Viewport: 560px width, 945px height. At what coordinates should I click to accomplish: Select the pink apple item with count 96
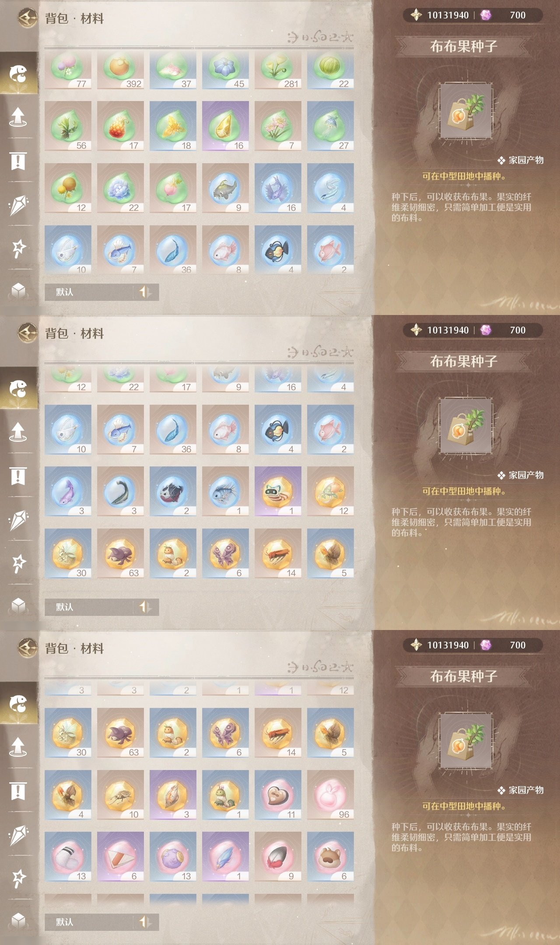click(x=330, y=795)
